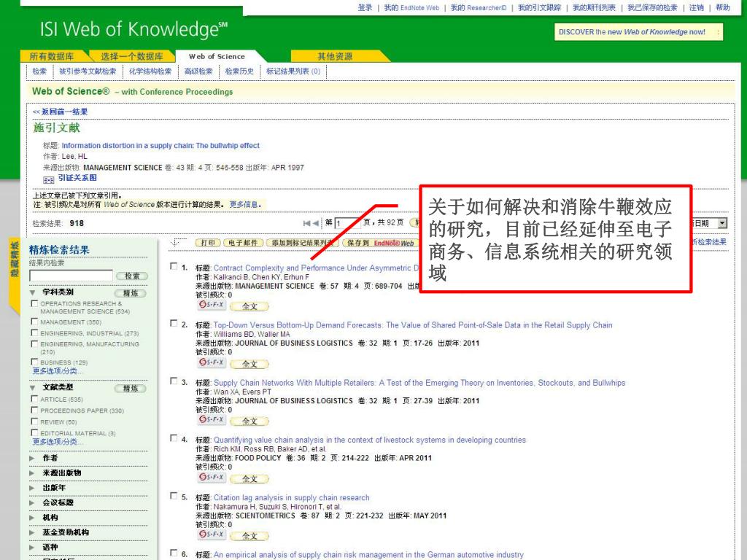
Task: Open the 检索历史 sub-tab
Action: tap(239, 71)
